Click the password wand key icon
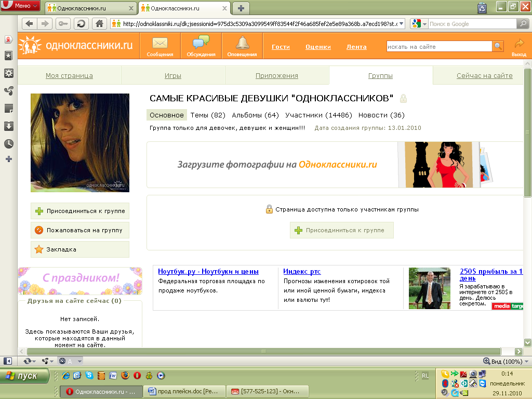Screen dimensions: 532x399 pos(63,24)
